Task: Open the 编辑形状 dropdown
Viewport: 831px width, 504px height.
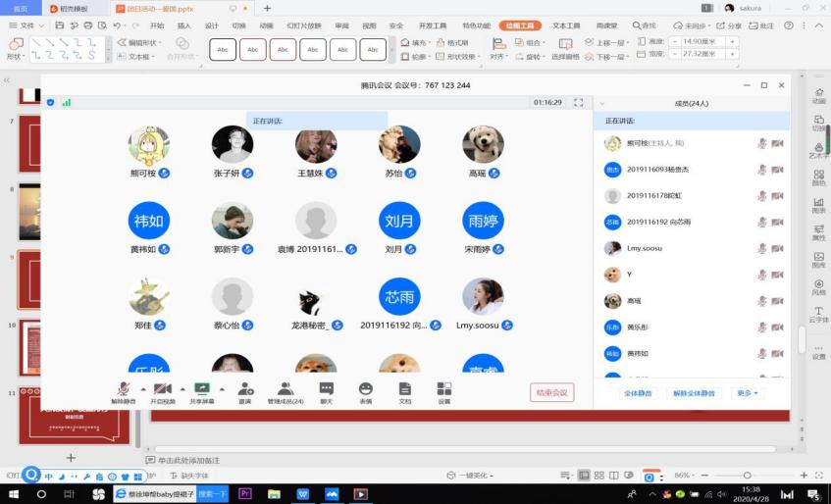Action: click(140, 42)
